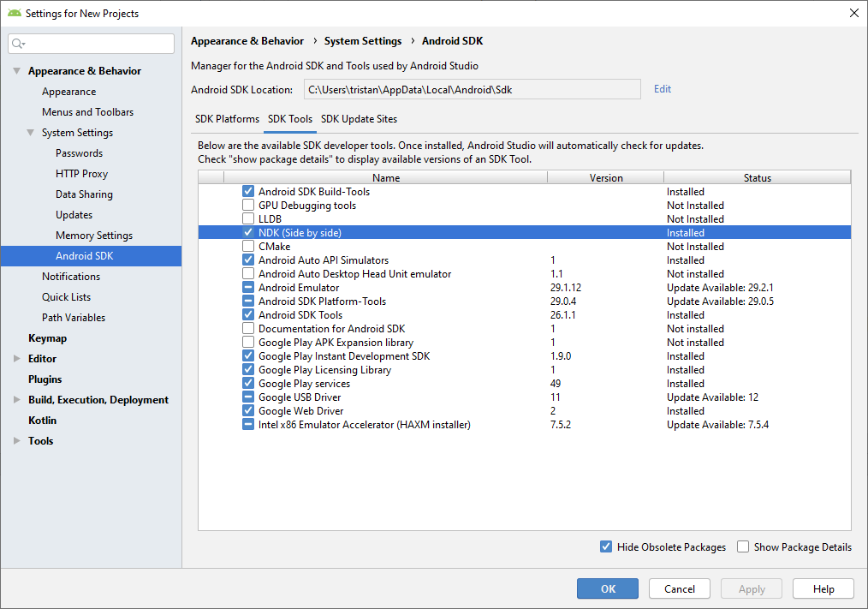This screenshot has height=609, width=868.
Task: Expand the Editor settings section
Action: coord(16,359)
